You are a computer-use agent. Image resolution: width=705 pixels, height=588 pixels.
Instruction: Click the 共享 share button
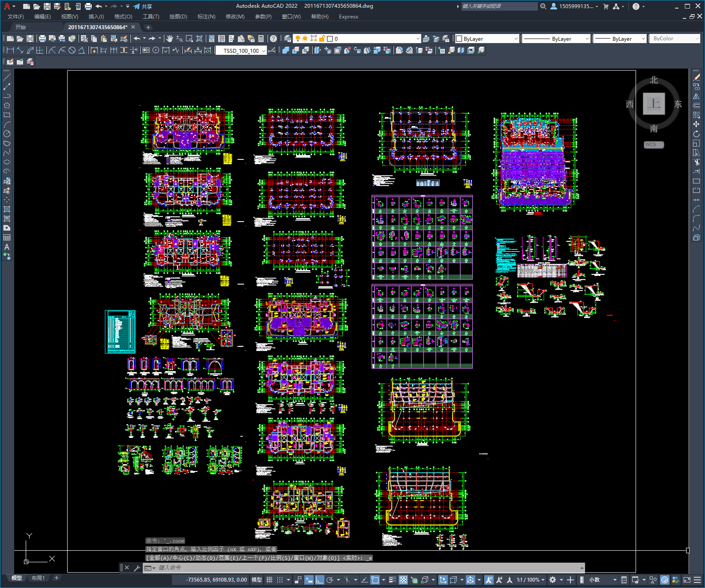tap(143, 6)
